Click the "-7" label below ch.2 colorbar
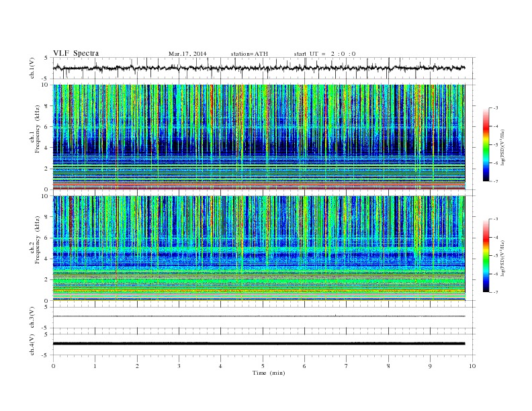This screenshot has height=411, width=532. point(495,292)
